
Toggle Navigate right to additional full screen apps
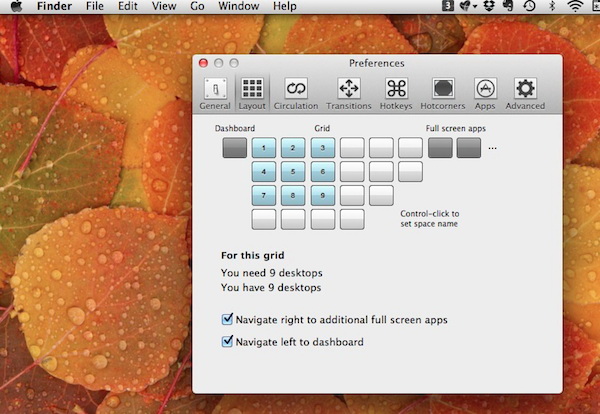(227, 319)
